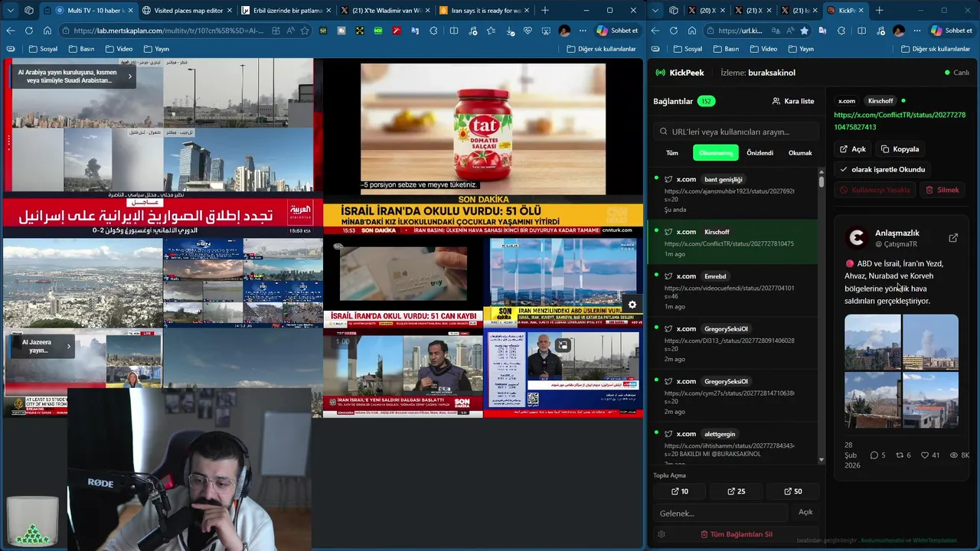
Task: Refresh page in left browser window
Action: click(28, 31)
